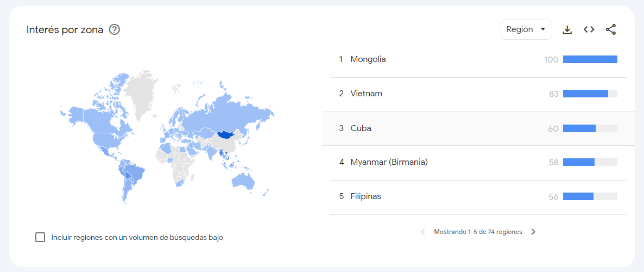This screenshot has height=272, width=644.
Task: Click Mongolia's 100 score bar
Action: tap(590, 60)
